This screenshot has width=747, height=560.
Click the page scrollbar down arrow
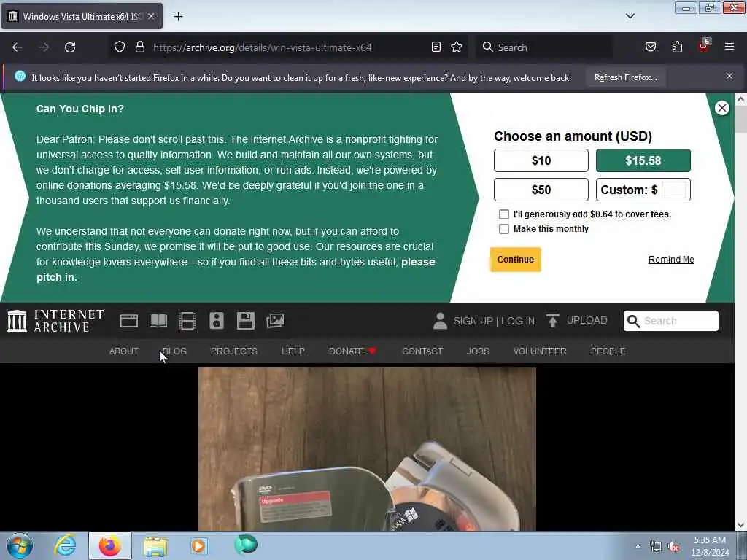point(741,525)
